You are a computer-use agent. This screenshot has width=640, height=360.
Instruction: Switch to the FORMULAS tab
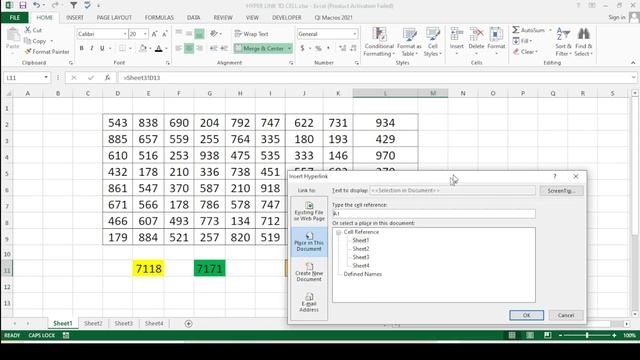159,18
